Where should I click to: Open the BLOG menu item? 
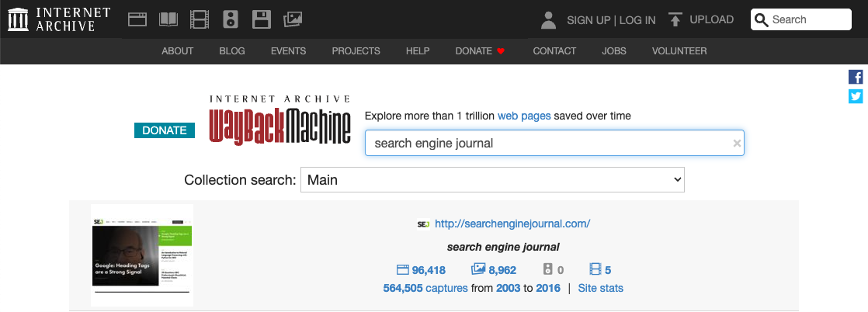pyautogui.click(x=232, y=51)
